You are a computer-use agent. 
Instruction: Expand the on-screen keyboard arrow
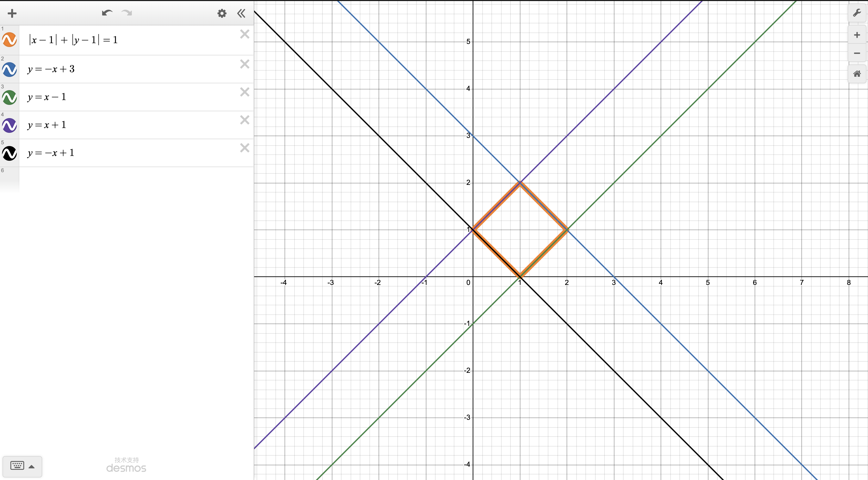pos(32,467)
